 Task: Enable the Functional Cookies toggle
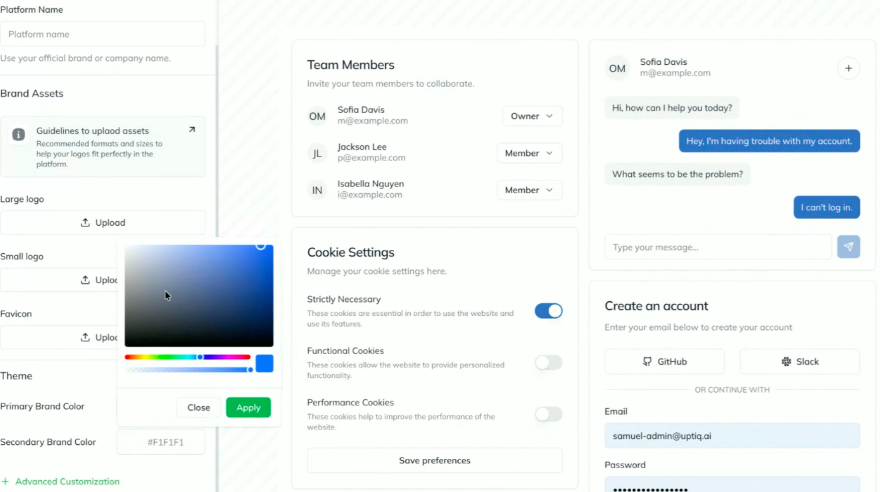[548, 362]
